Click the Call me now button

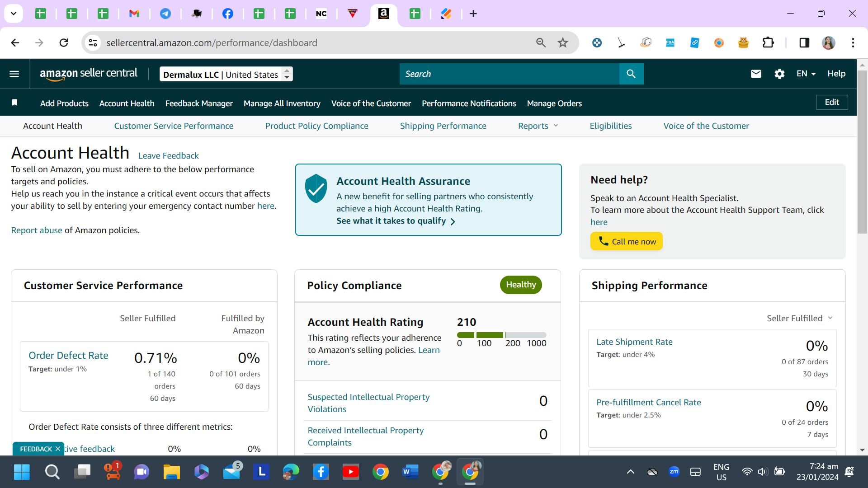[627, 241]
